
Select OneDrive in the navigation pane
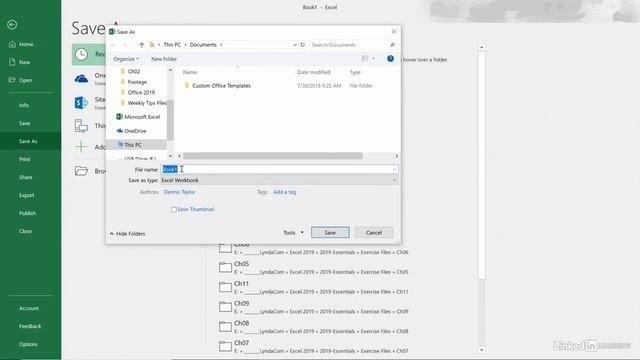[135, 131]
